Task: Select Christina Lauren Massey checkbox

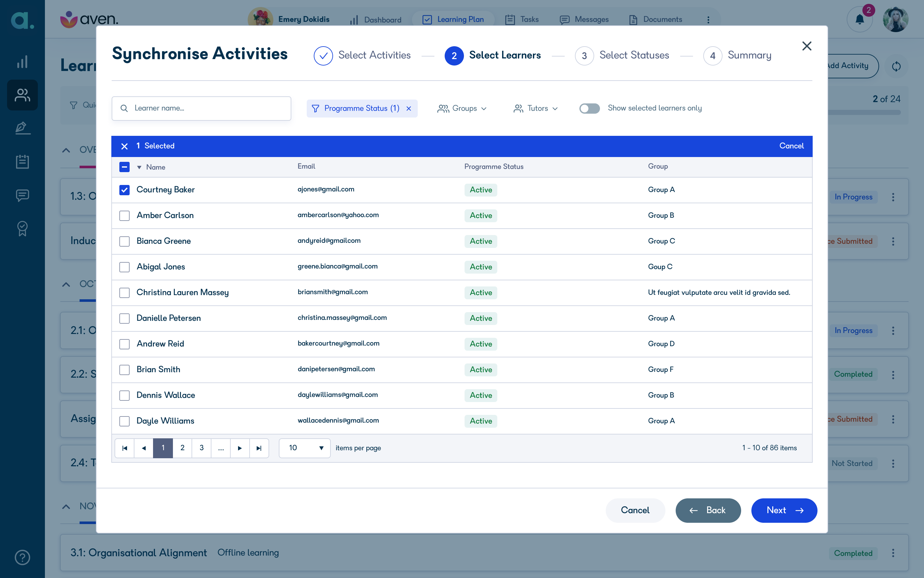Action: pyautogui.click(x=124, y=293)
